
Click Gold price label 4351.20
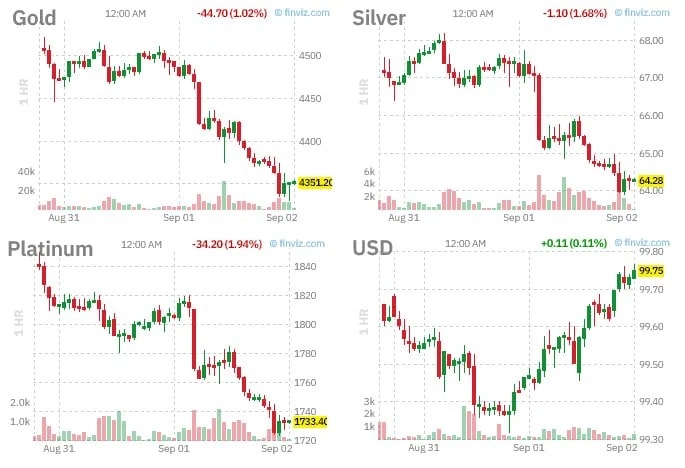click(x=315, y=182)
